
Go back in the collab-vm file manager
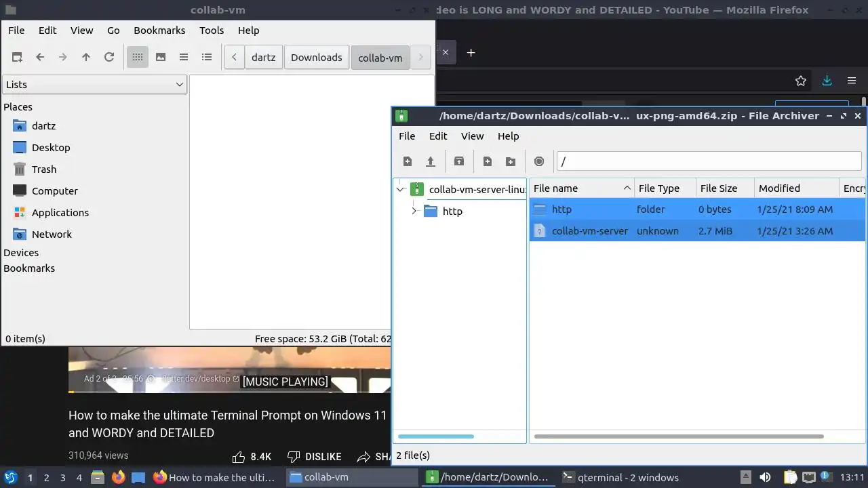tap(40, 58)
